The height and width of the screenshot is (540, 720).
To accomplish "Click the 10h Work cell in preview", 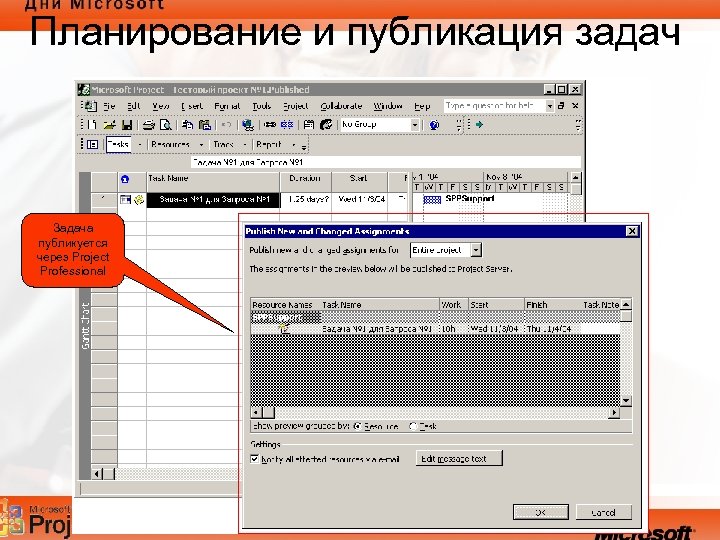I will (x=454, y=329).
